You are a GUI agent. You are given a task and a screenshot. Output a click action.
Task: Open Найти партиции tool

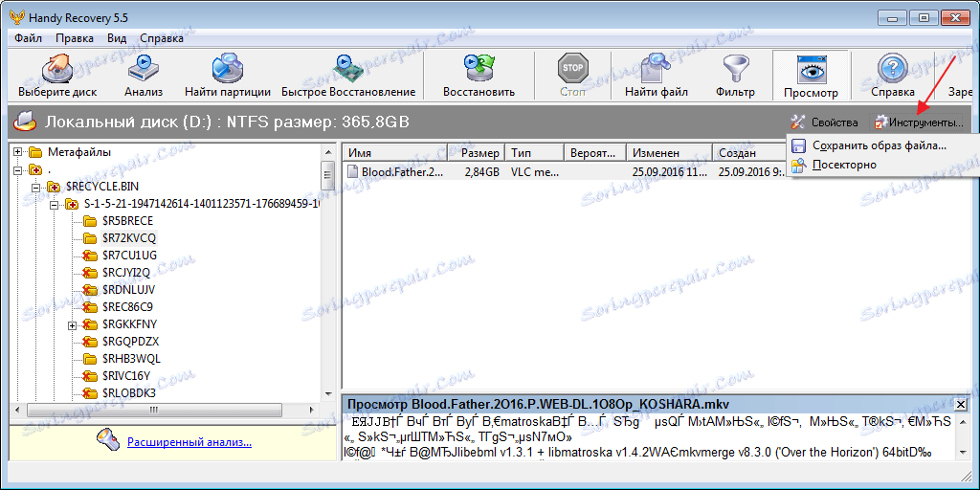228,77
